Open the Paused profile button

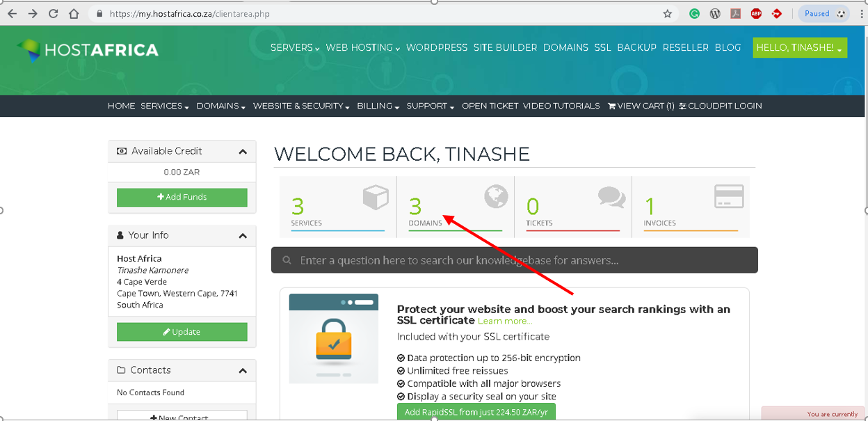(825, 13)
